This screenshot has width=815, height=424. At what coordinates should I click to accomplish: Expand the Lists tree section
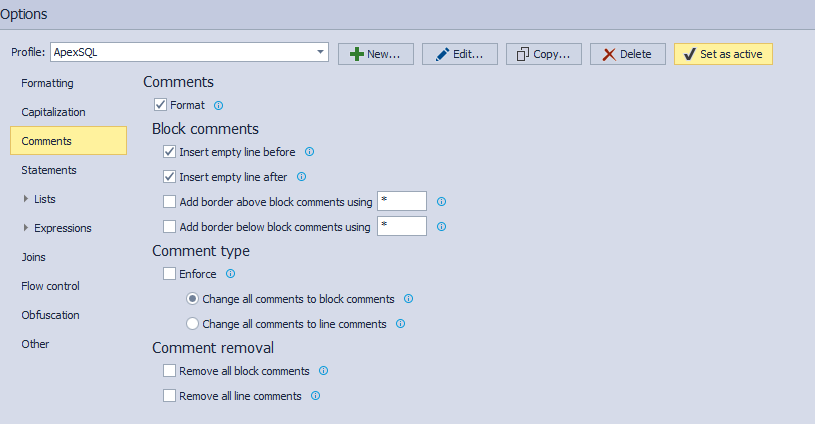pos(26,199)
